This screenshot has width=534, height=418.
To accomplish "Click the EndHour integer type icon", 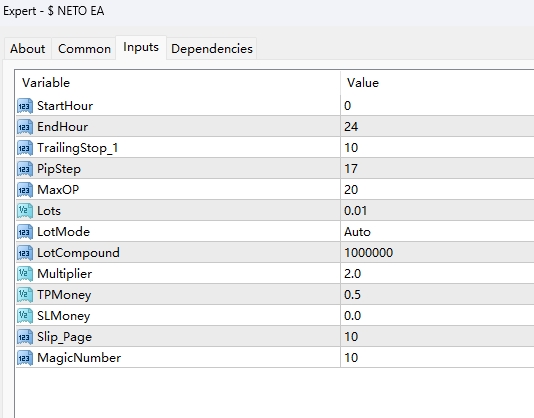I will (x=25, y=127).
